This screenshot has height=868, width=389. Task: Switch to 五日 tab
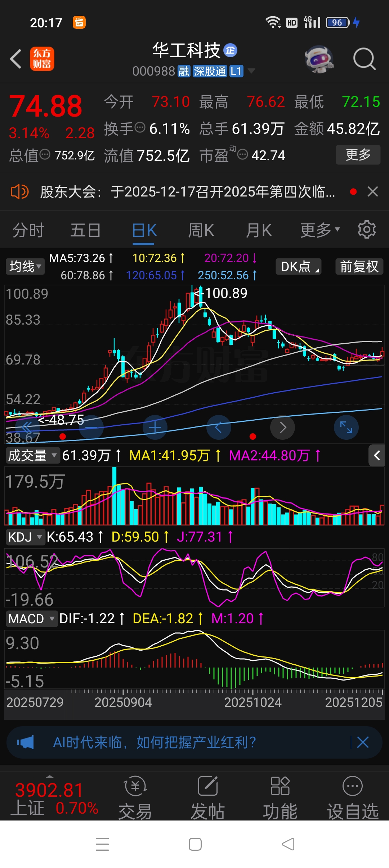85,230
